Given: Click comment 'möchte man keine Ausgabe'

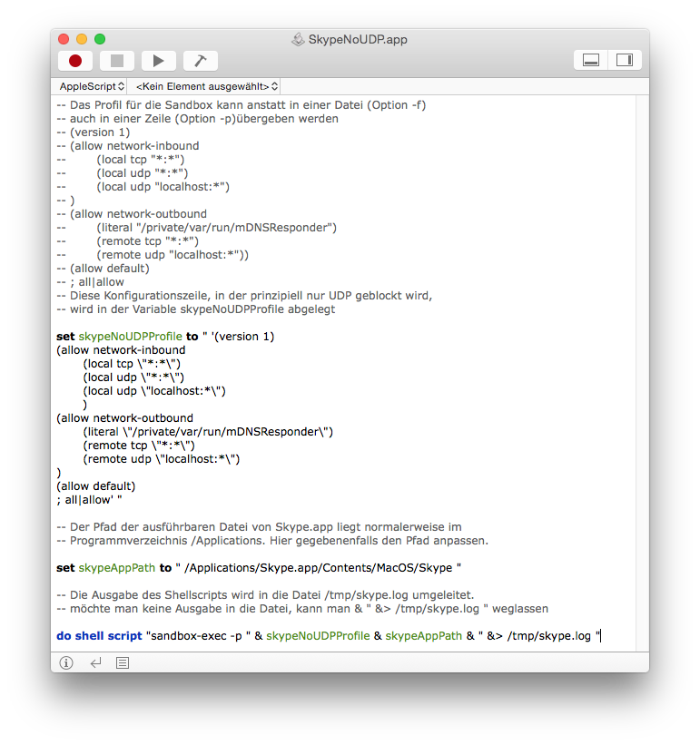Looking at the screenshot, I should [x=302, y=609].
